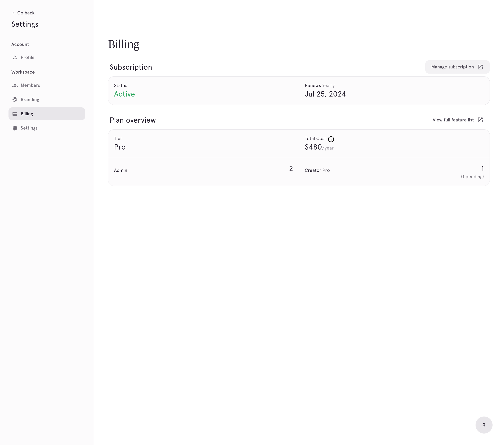Go to the Branding page
This screenshot has width=504, height=445.
coord(47,100)
